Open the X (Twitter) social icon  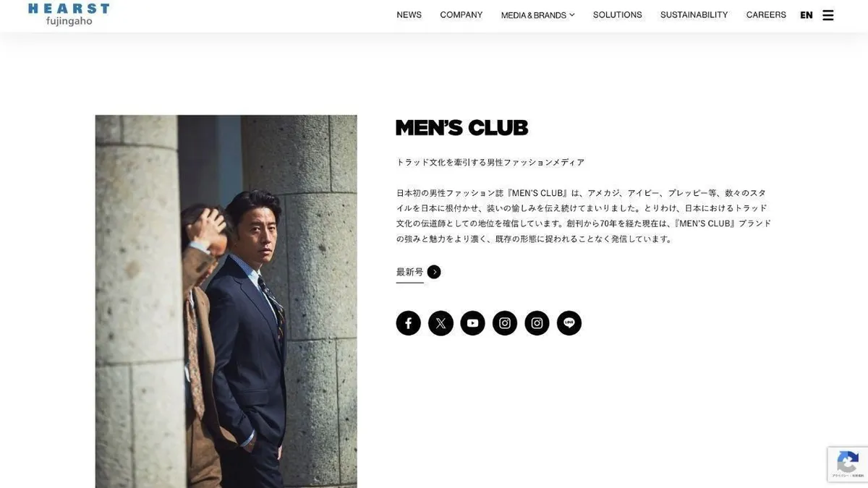(441, 323)
